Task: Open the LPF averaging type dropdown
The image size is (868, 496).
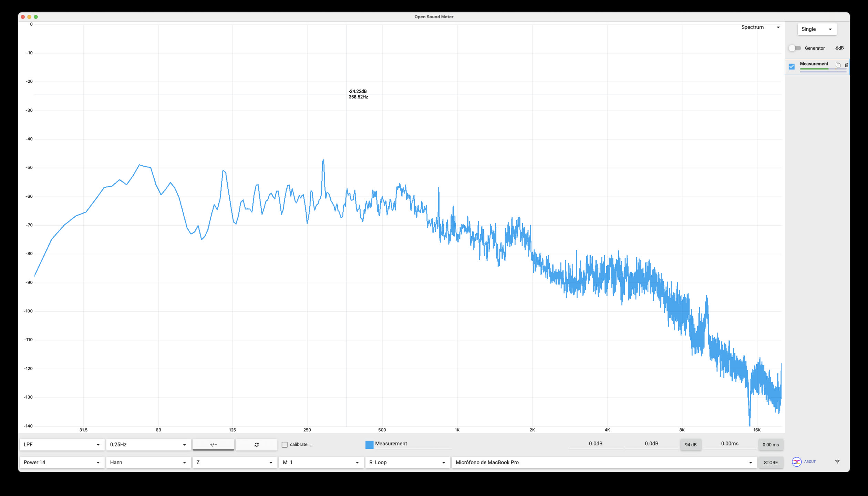Action: click(x=62, y=444)
